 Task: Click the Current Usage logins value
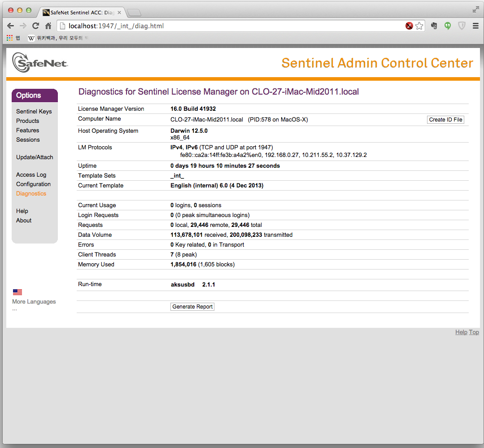pos(181,205)
